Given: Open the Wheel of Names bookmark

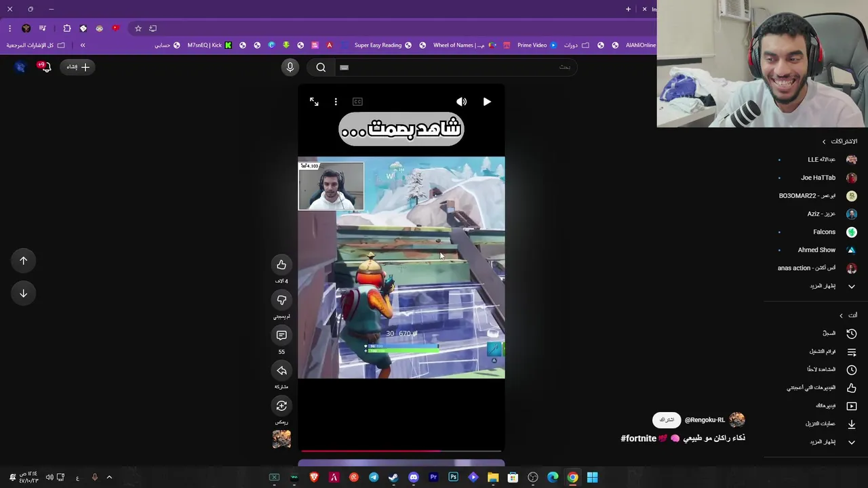Looking at the screenshot, I should point(465,45).
